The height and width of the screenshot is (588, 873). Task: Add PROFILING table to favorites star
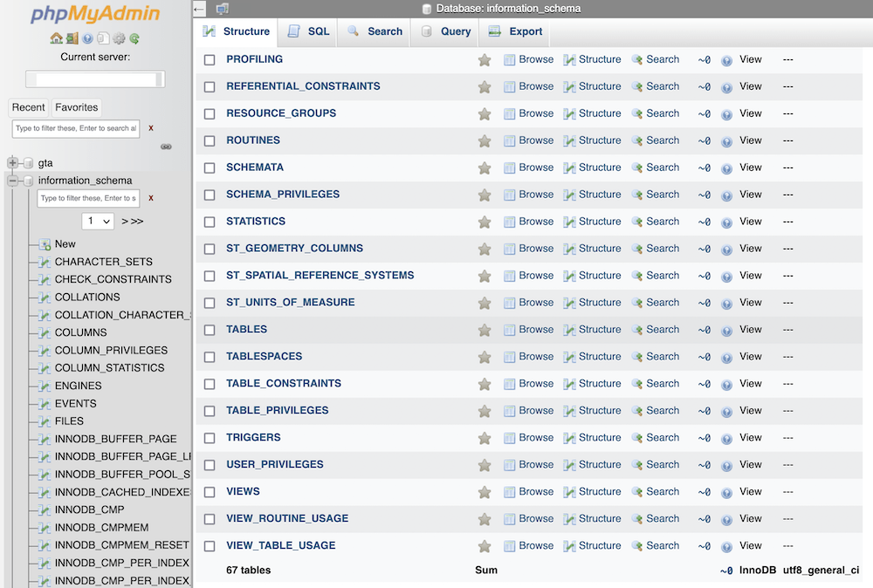coord(485,59)
